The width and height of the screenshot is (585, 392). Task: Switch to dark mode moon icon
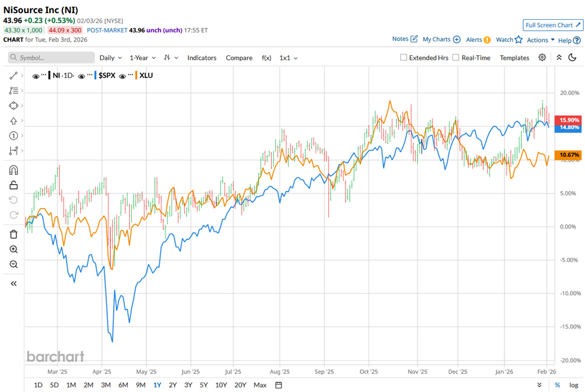pyautogui.click(x=572, y=58)
